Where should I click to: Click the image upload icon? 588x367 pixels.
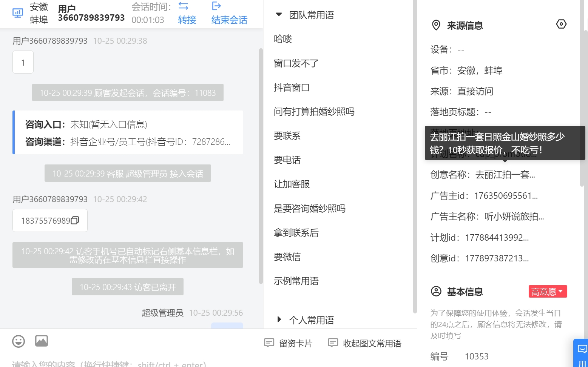click(42, 341)
